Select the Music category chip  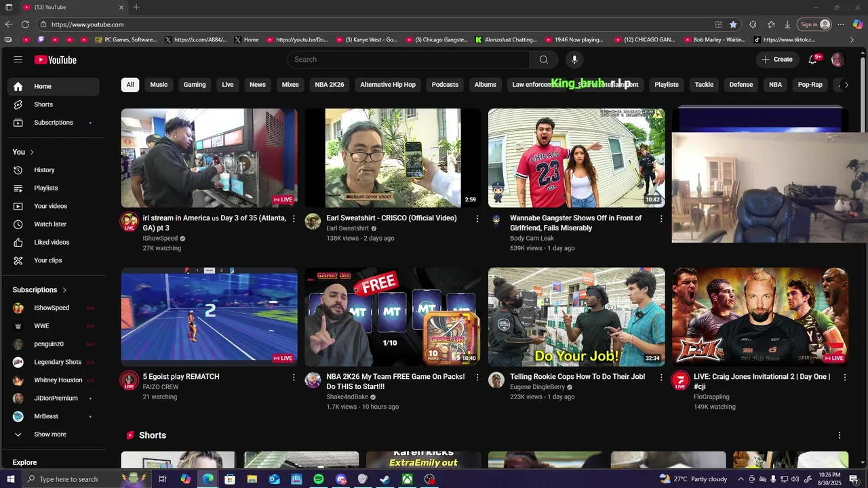point(159,85)
